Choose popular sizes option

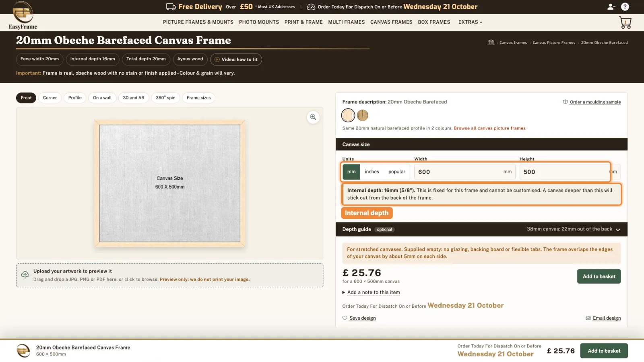[x=397, y=172]
